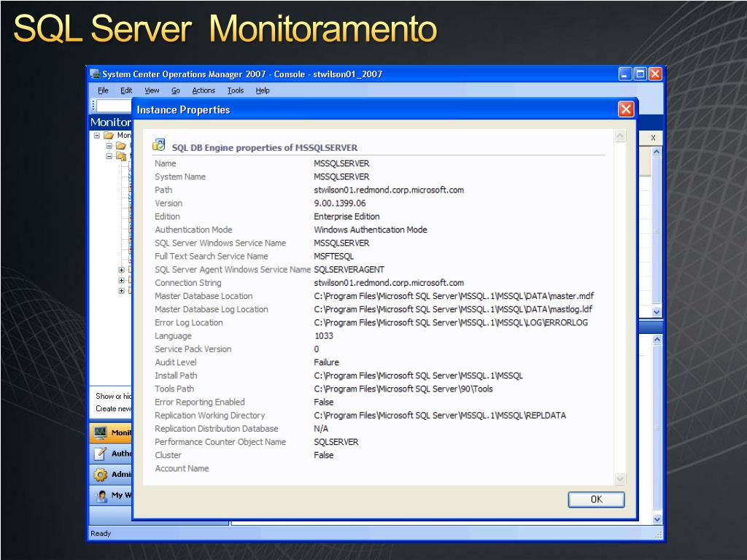Click the 'Connection String' property label
This screenshot has height=560, width=747.
tap(188, 283)
